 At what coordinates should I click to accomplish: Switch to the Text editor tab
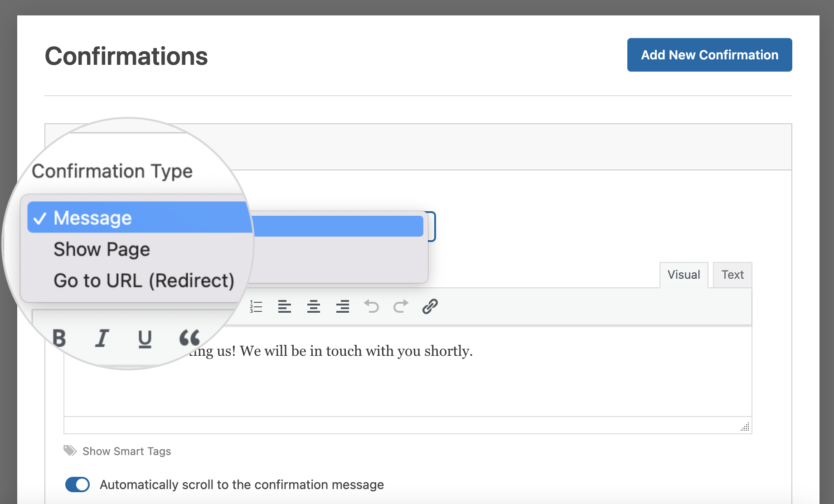tap(732, 275)
